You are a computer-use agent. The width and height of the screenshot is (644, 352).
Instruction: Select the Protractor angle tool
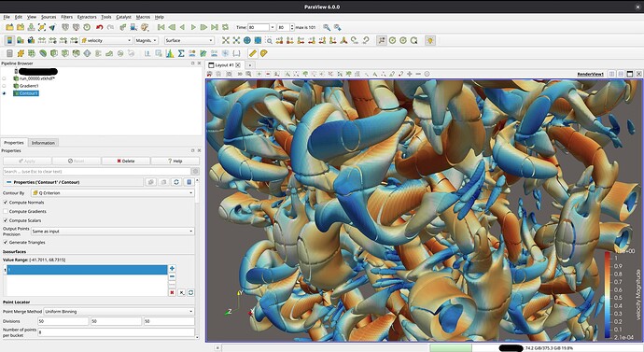pyautogui.click(x=264, y=53)
